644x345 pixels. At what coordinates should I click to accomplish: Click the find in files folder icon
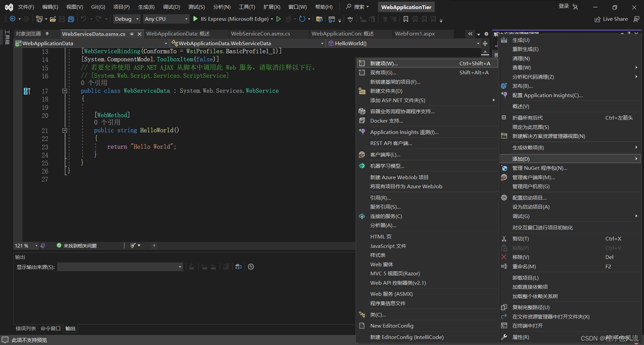[x=319, y=19]
